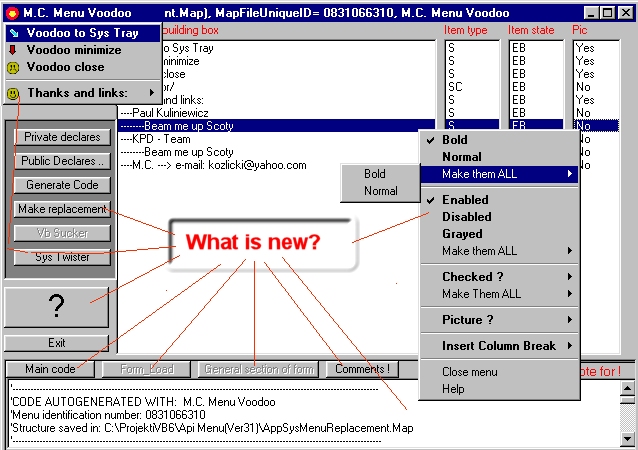Viewport: 638px width, 450px height.
Task: Toggle the checked Bold menu option
Action: pos(454,141)
